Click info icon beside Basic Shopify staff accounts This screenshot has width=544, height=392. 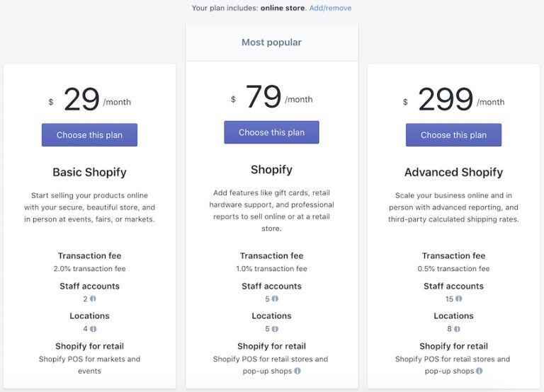pos(93,299)
